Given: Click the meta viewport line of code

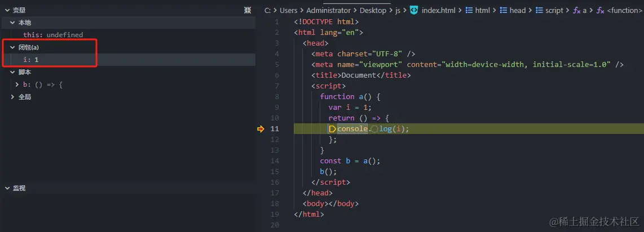Looking at the screenshot, I should (467, 65).
